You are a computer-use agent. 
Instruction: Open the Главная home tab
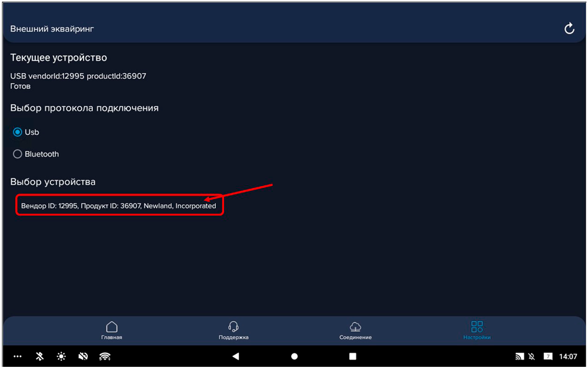point(112,330)
